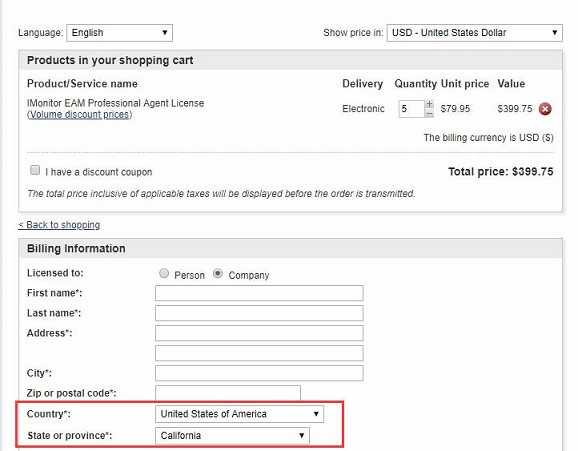Open the Language dropdown
The image size is (578, 451).
119,33
